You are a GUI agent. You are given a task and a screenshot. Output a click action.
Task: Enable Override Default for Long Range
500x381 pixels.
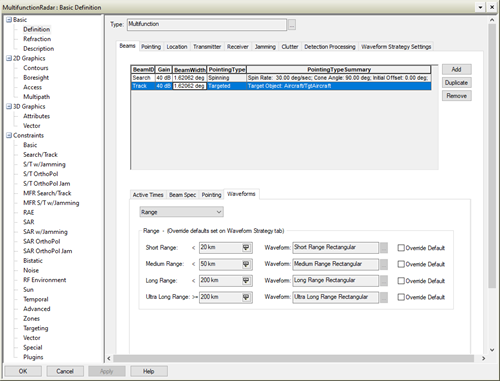pos(401,281)
